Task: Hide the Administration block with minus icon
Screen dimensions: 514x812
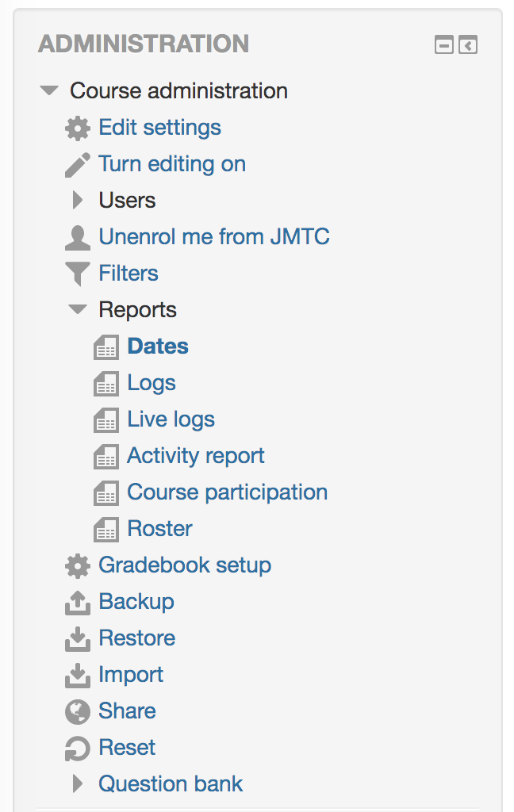Action: pos(443,45)
